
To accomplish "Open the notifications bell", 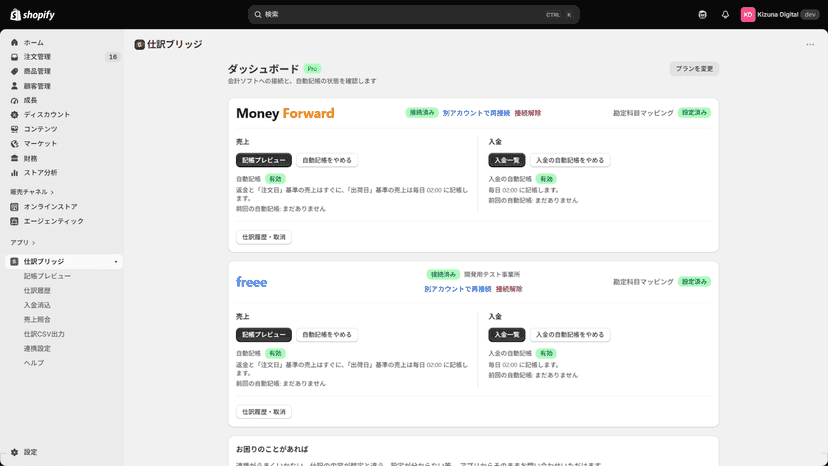I will [725, 15].
